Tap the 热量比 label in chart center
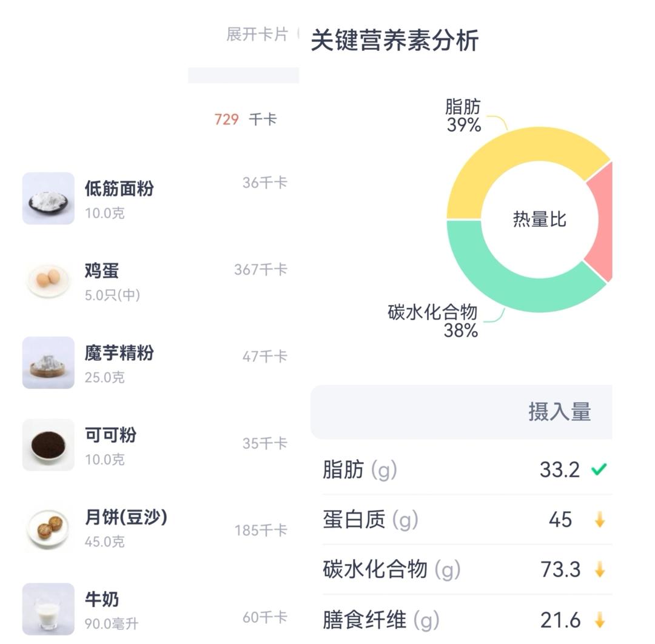The height and width of the screenshot is (644, 655). pyautogui.click(x=539, y=219)
